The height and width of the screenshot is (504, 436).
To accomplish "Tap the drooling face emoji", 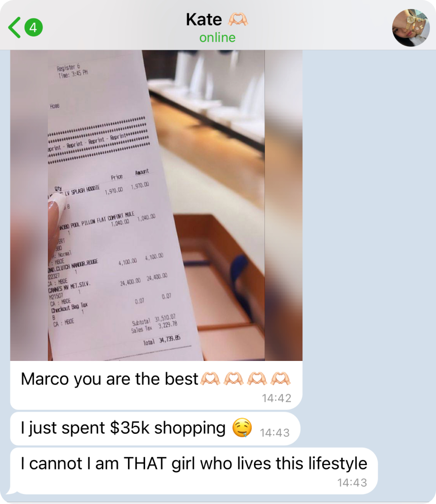I will coord(242,427).
